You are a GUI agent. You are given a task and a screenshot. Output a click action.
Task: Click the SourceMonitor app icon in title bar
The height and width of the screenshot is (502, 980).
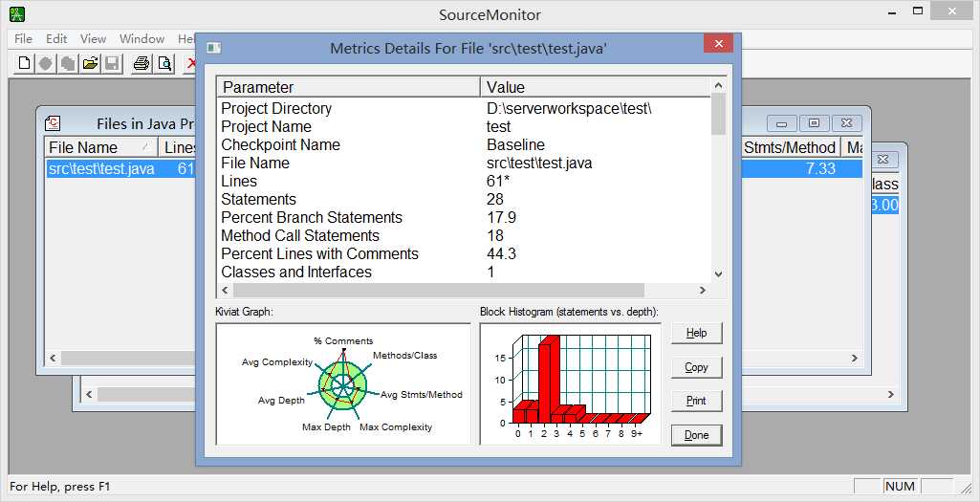(x=17, y=13)
